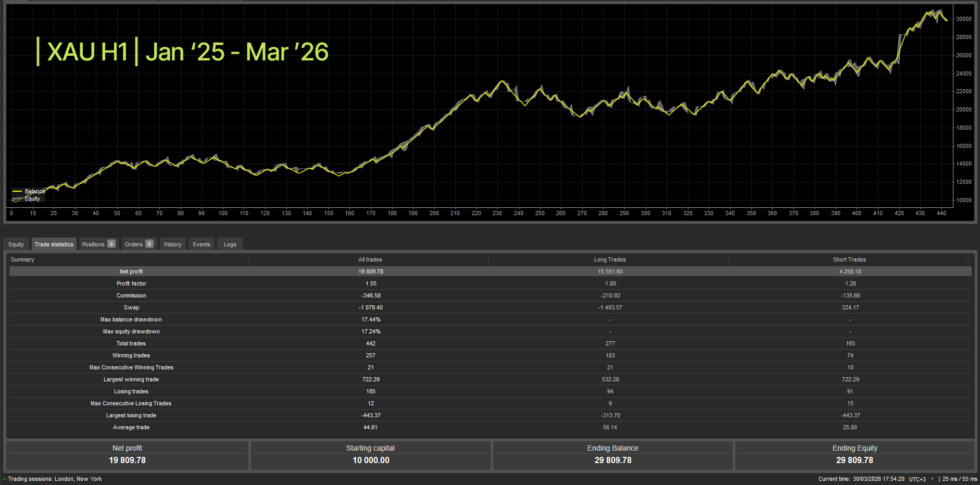Click the Ending Balance panel showing 29 809.78
This screenshot has width=980, height=485.
pyautogui.click(x=612, y=455)
